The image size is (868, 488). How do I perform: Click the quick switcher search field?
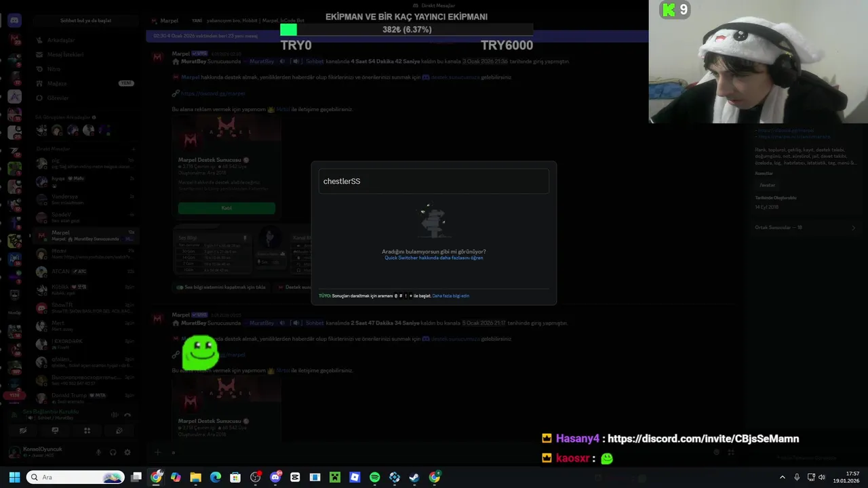click(433, 181)
